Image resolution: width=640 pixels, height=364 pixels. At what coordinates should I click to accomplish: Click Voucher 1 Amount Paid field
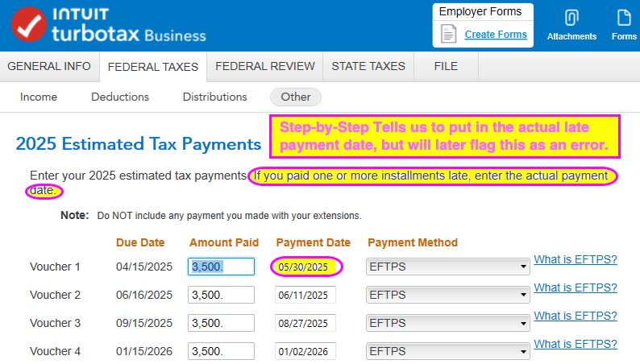click(x=221, y=267)
